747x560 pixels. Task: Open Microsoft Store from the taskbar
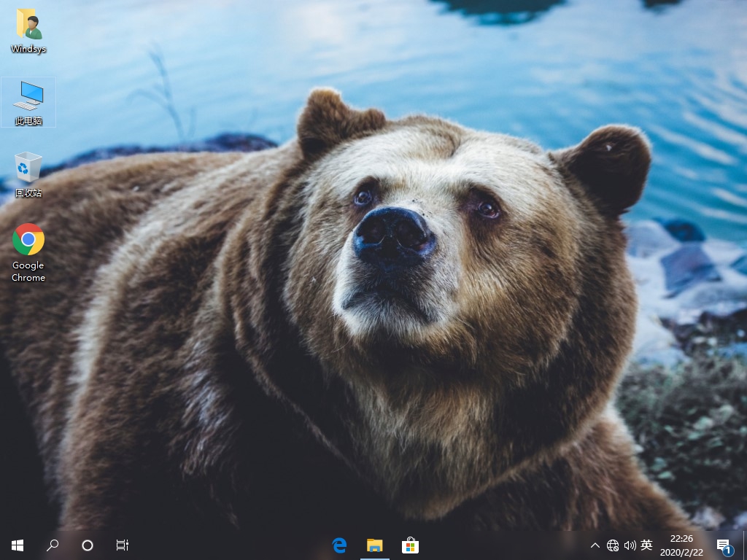click(x=410, y=545)
